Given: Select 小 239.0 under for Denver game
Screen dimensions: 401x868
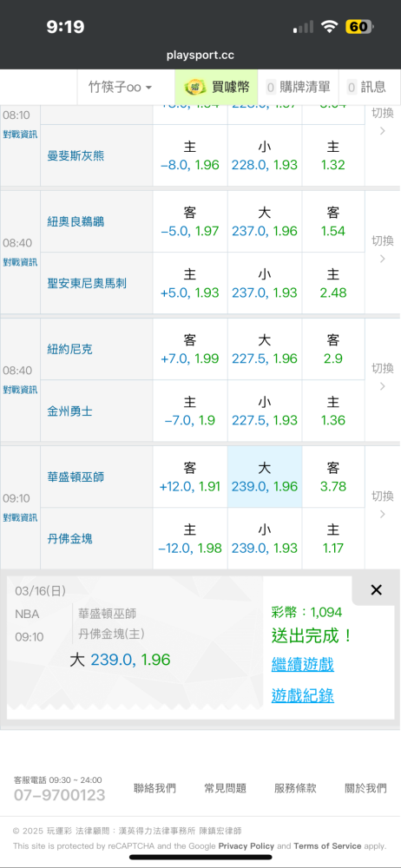Looking at the screenshot, I should (x=265, y=539).
